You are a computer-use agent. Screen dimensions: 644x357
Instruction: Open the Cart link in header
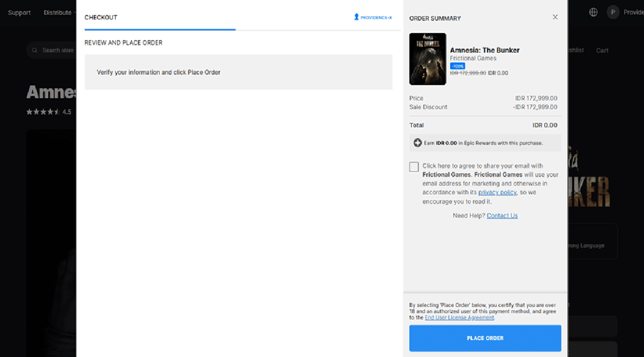tap(602, 50)
